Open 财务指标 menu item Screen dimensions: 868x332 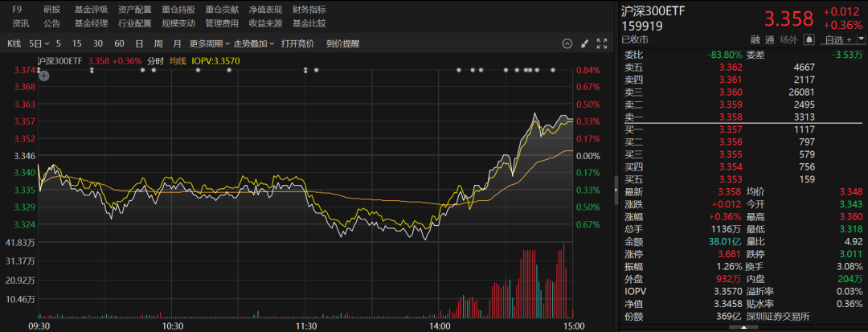309,10
